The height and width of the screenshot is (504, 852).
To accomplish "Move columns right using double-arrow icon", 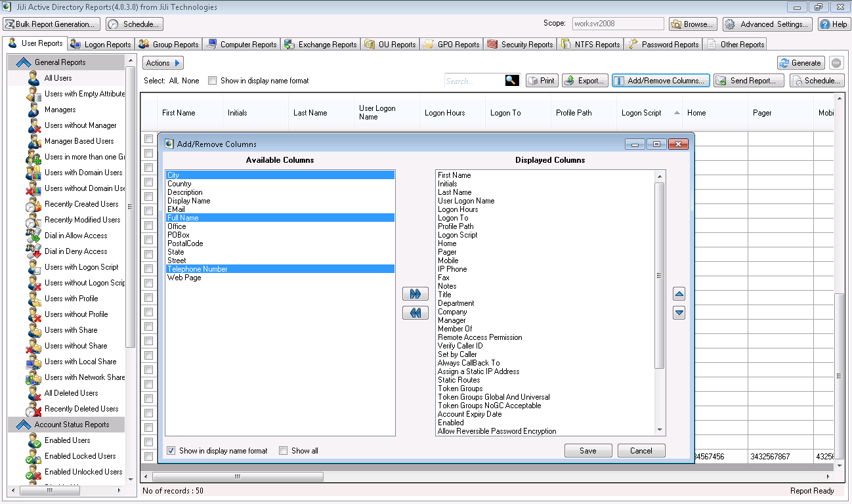I will (415, 293).
